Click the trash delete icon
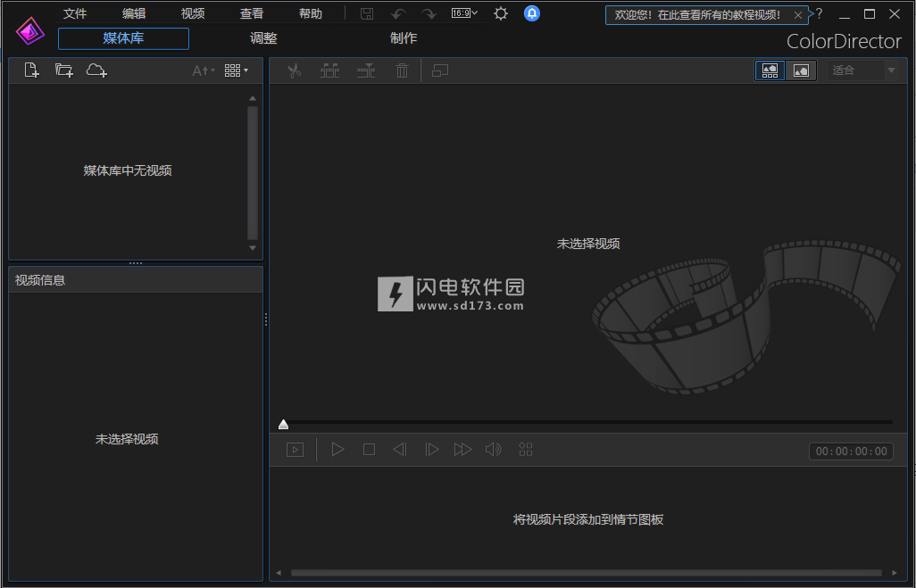 point(402,70)
